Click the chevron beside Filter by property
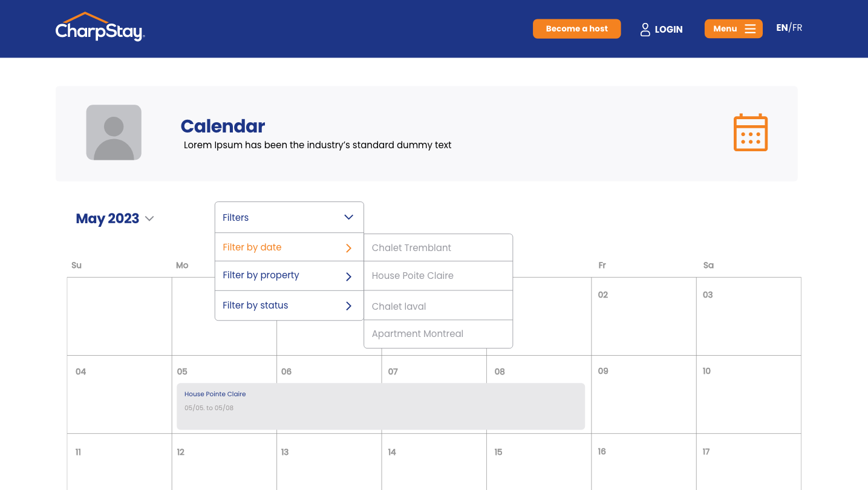This screenshot has height=490, width=868. (348, 276)
